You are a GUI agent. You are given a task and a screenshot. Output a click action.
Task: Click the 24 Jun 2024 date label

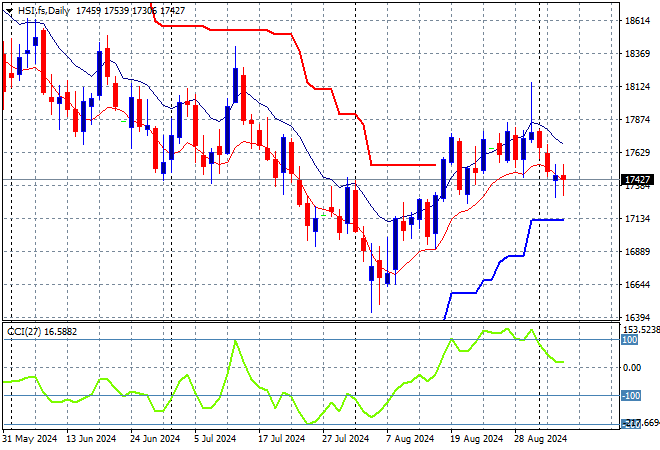(x=155, y=439)
